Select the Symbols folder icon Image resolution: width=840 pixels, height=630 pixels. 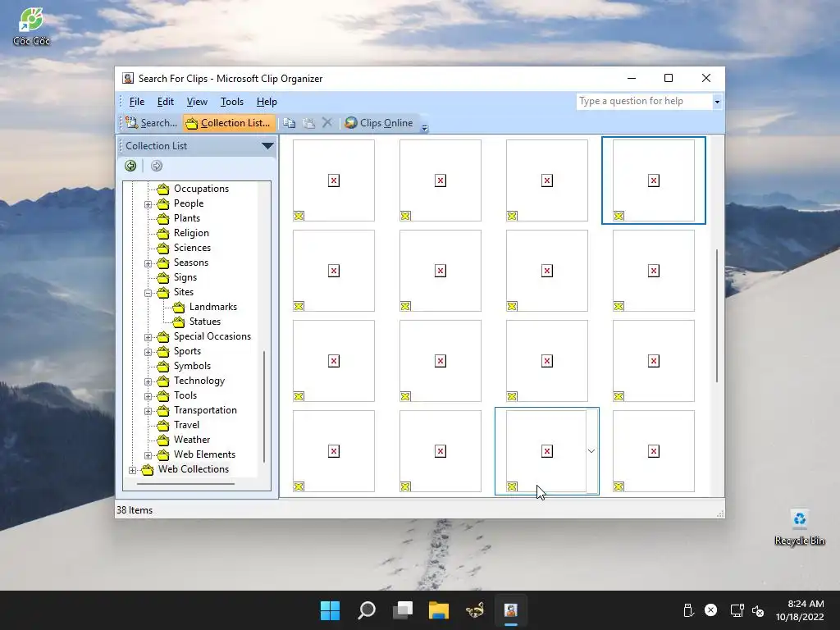(163, 366)
